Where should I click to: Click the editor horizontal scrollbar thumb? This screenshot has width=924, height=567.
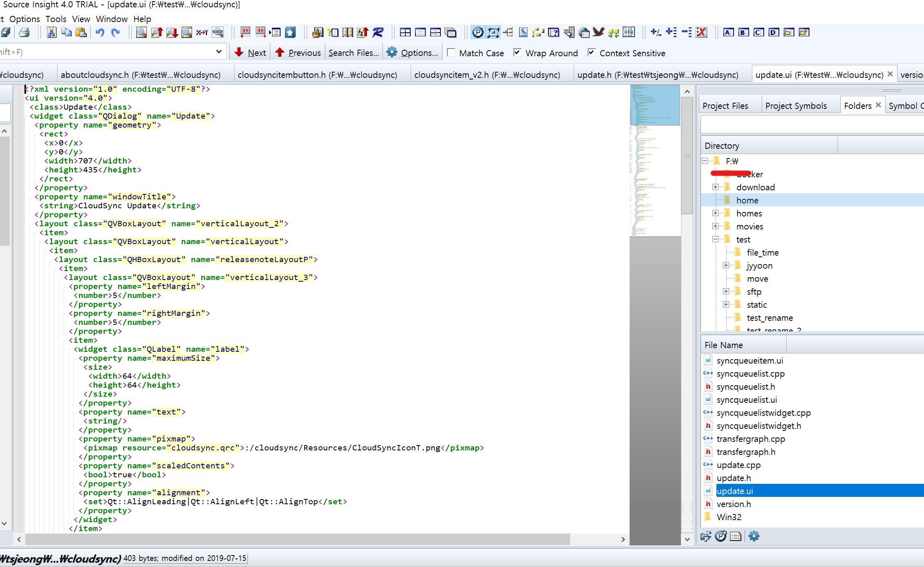click(297, 539)
